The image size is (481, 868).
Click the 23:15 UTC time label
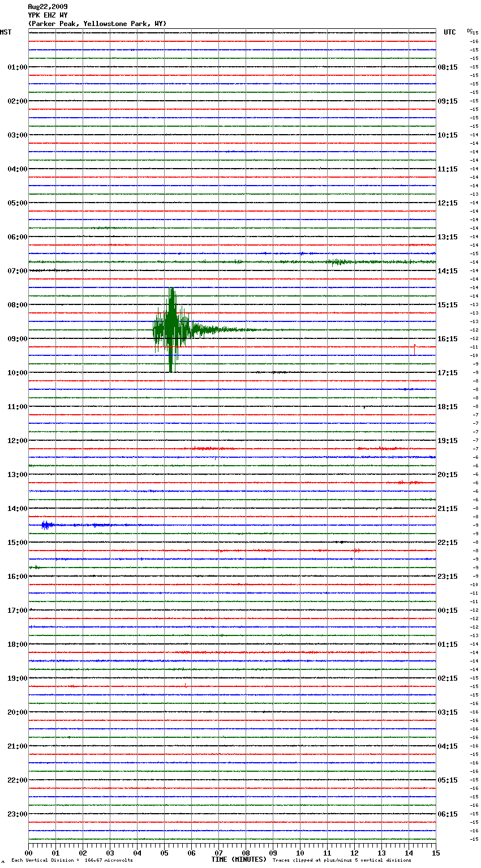pyautogui.click(x=448, y=577)
